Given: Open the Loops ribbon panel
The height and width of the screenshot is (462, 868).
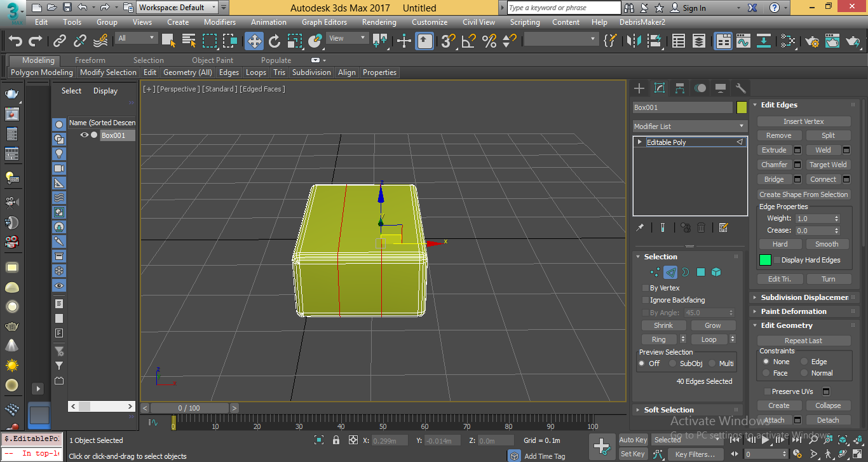Looking at the screenshot, I should click(x=256, y=72).
